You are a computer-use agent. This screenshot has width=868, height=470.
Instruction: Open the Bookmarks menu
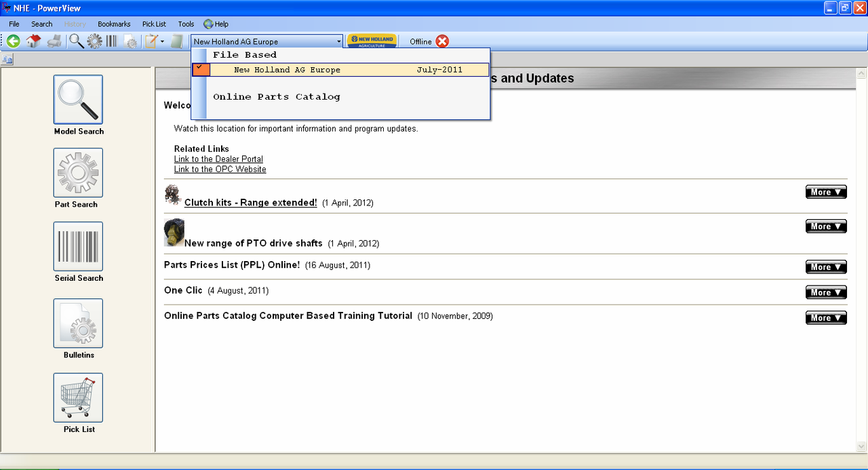pos(114,24)
